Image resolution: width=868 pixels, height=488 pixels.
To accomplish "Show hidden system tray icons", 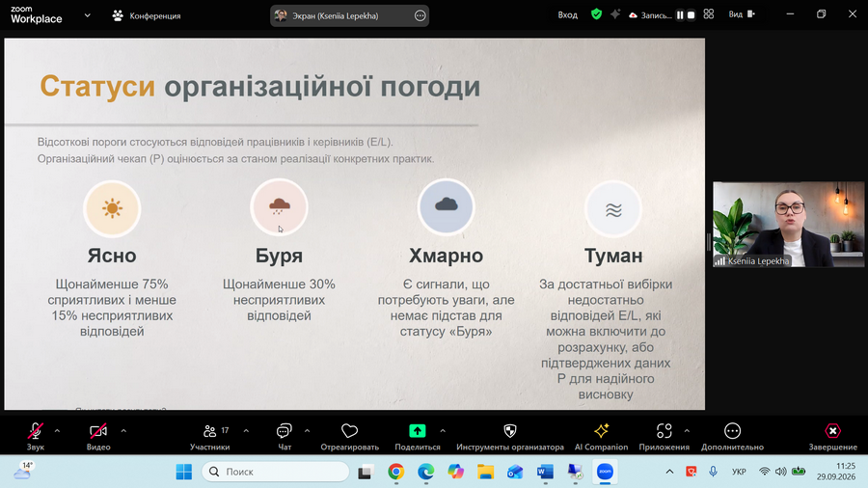I will coord(669,472).
